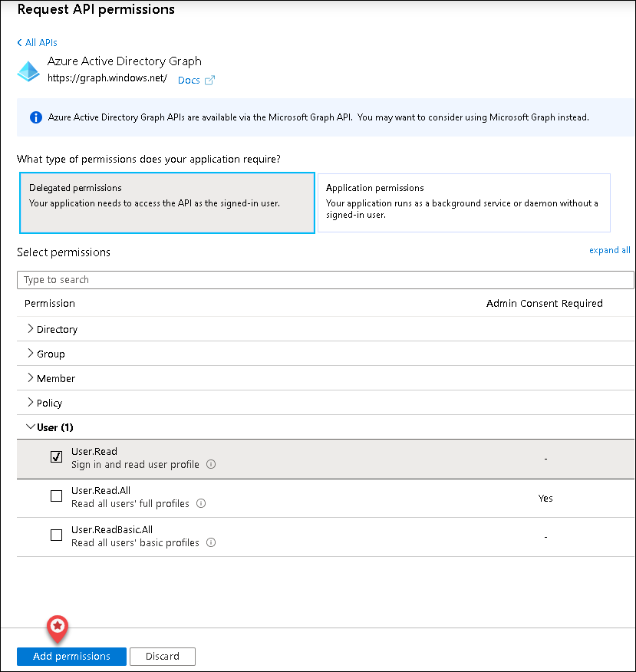This screenshot has width=636, height=672.
Task: Collapse the User (1) permission group
Action: click(31, 427)
